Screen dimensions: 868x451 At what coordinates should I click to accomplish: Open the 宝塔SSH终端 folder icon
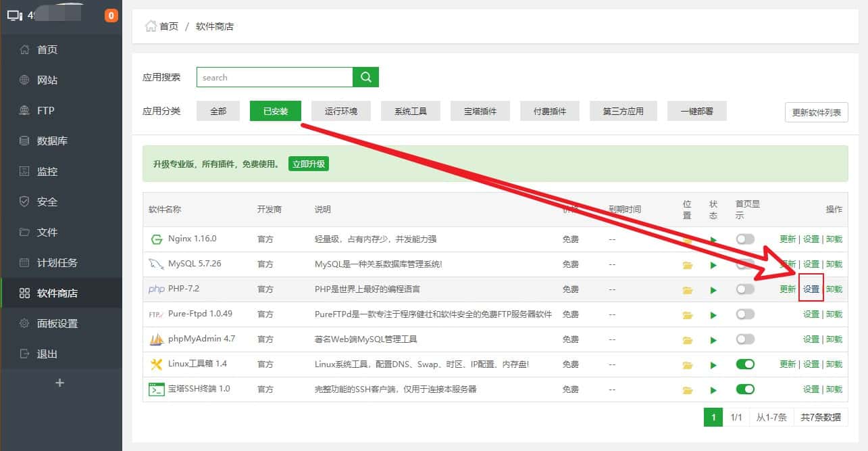688,390
